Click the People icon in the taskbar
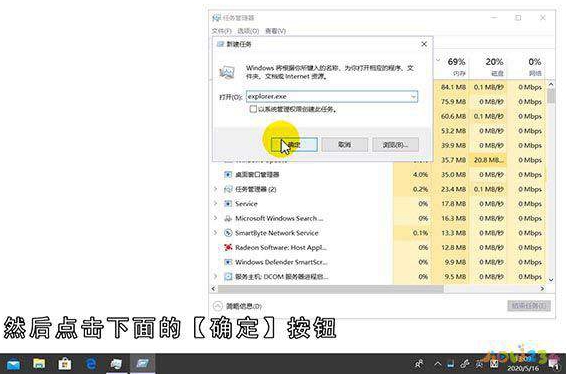The image size is (566, 374). [x=419, y=364]
